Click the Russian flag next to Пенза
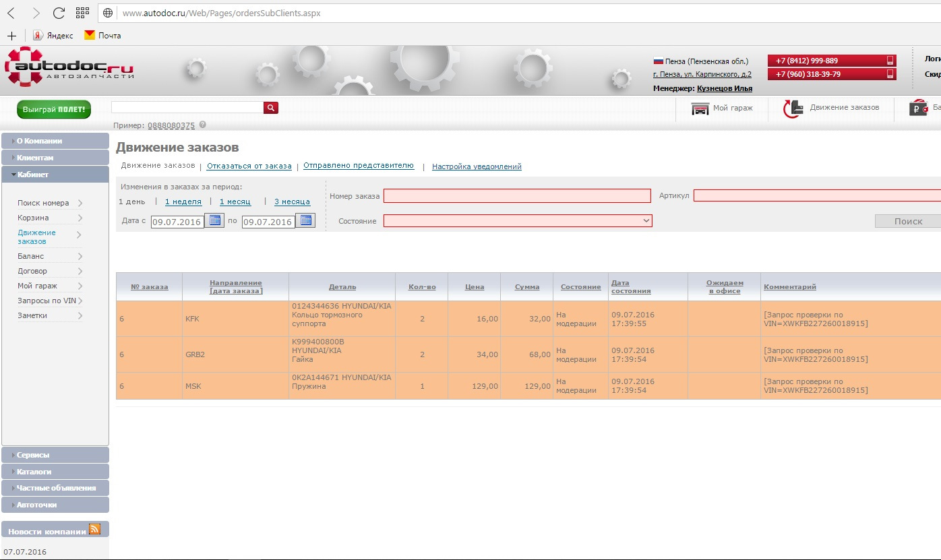Screen dimensions: 941x560 click(x=658, y=61)
